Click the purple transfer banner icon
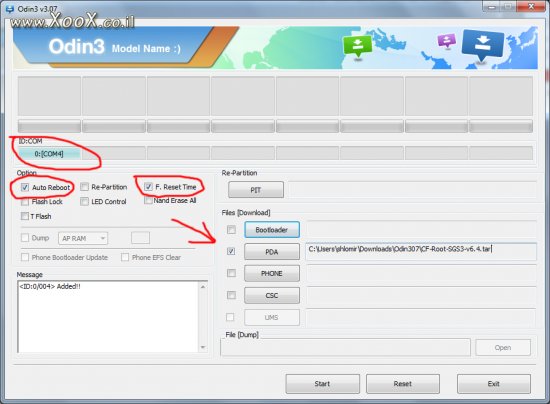 (447, 40)
